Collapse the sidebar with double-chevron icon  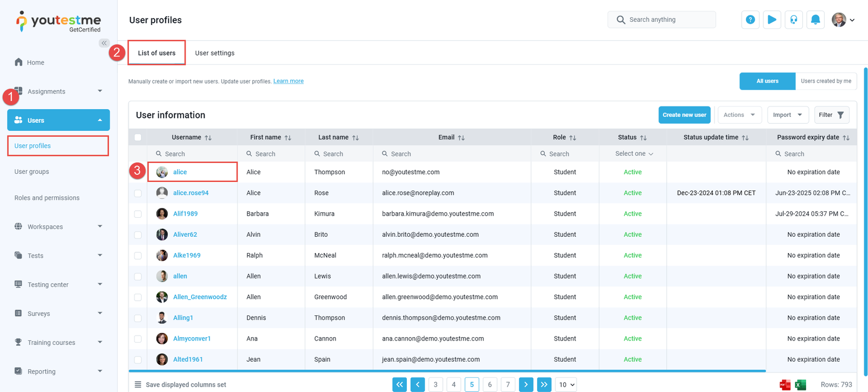point(104,43)
